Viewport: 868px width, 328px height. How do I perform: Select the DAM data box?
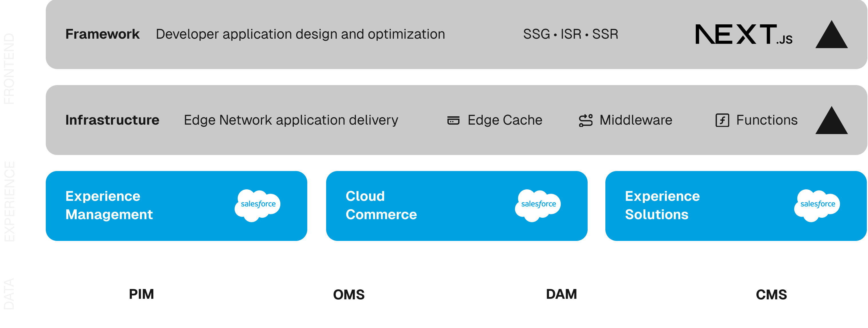(x=561, y=294)
